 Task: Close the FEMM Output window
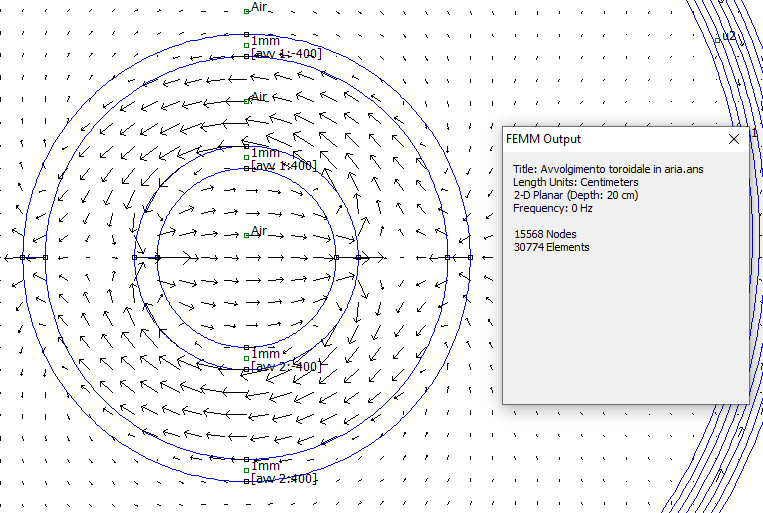(734, 139)
